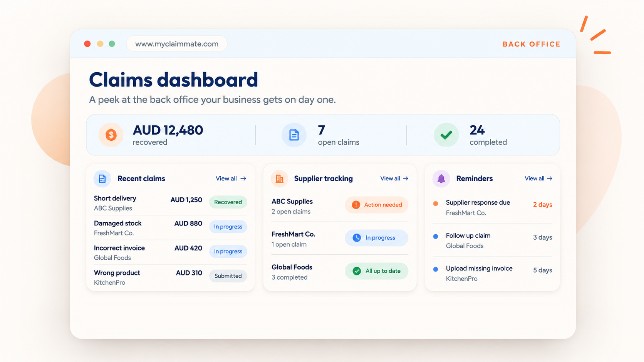Click the 5 days due label
This screenshot has height=362, width=644.
[542, 270]
